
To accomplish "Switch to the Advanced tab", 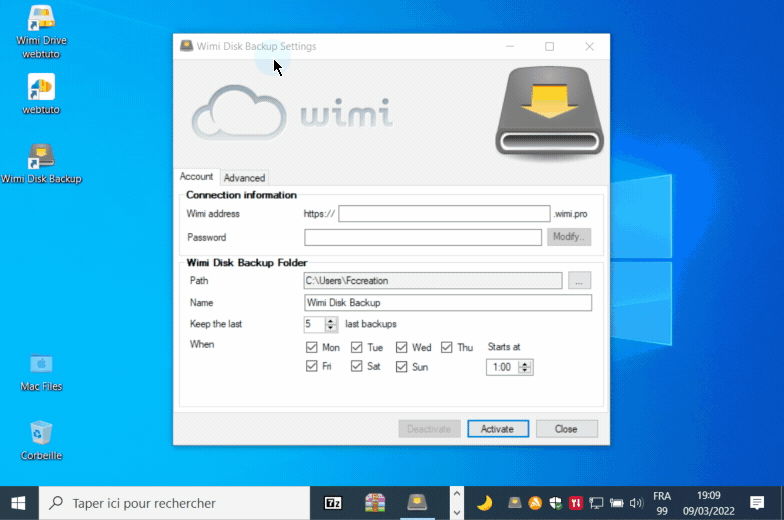I will pyautogui.click(x=244, y=178).
